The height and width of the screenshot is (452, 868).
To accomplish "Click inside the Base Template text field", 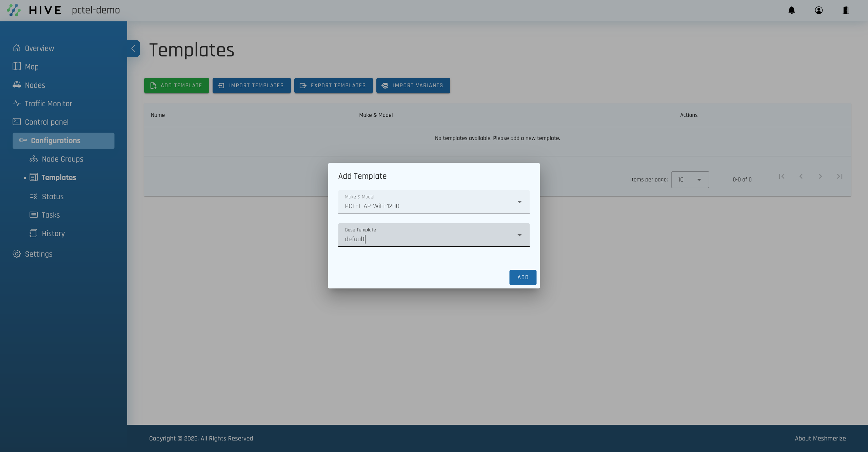I will coord(424,239).
